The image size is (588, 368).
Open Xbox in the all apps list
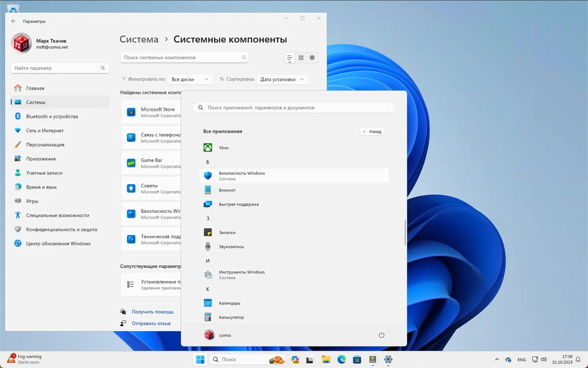[x=294, y=148]
